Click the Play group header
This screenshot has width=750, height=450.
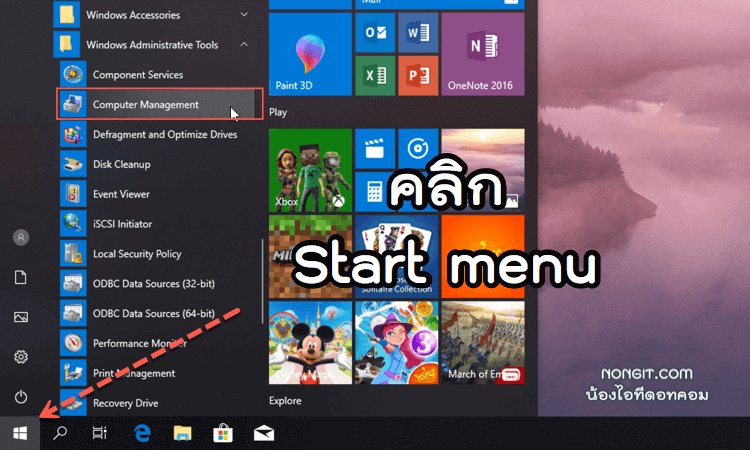[278, 112]
